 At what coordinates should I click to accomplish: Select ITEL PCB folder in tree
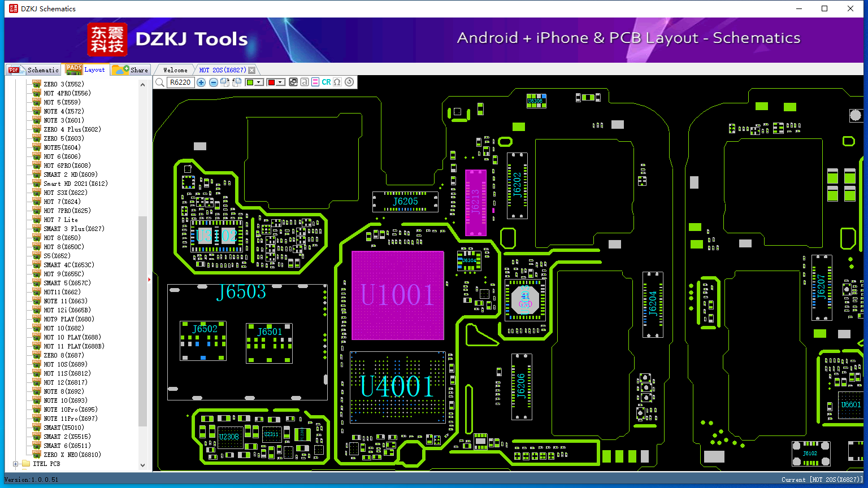[x=46, y=464]
